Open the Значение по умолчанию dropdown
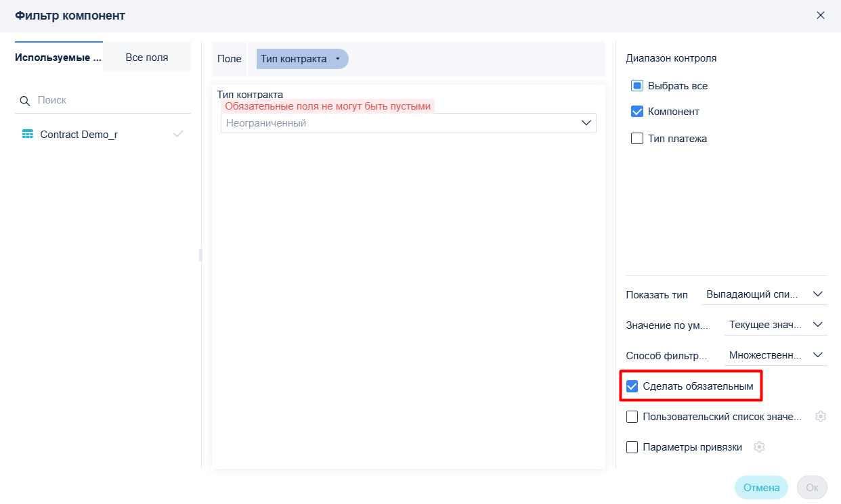The width and height of the screenshot is (841, 504). click(x=775, y=325)
